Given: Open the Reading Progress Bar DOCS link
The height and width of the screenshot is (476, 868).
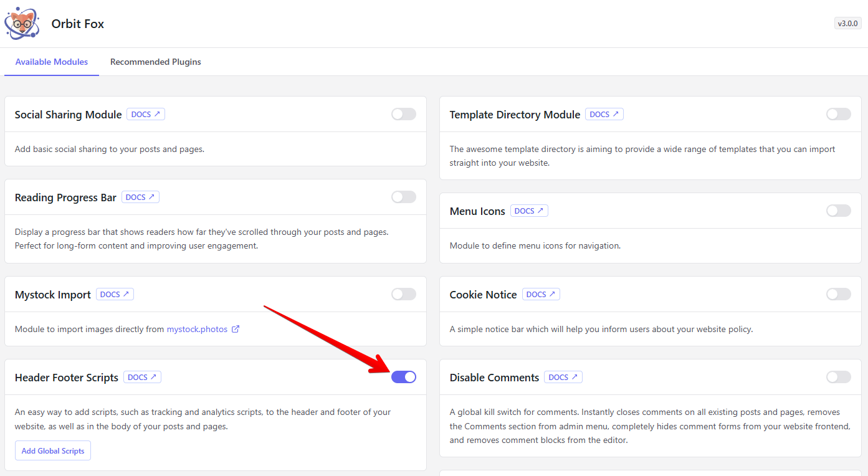Looking at the screenshot, I should coord(140,198).
